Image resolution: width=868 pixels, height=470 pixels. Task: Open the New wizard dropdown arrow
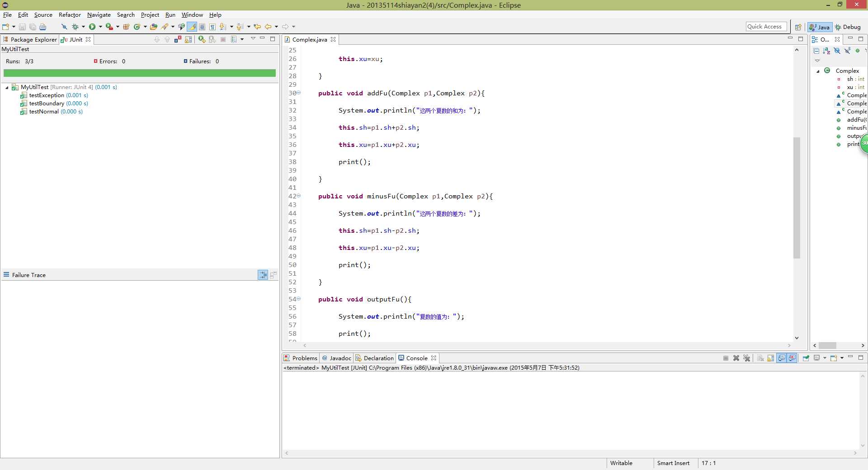click(x=14, y=27)
